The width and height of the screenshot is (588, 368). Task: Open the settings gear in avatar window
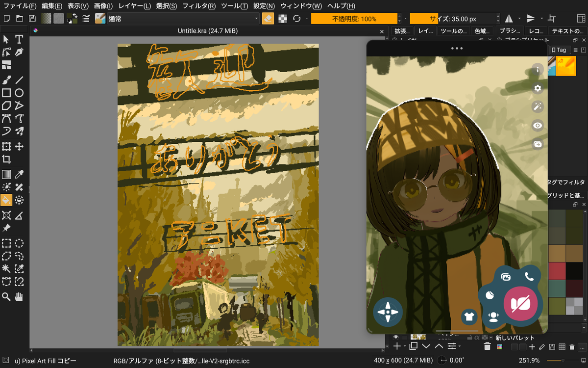click(x=538, y=88)
